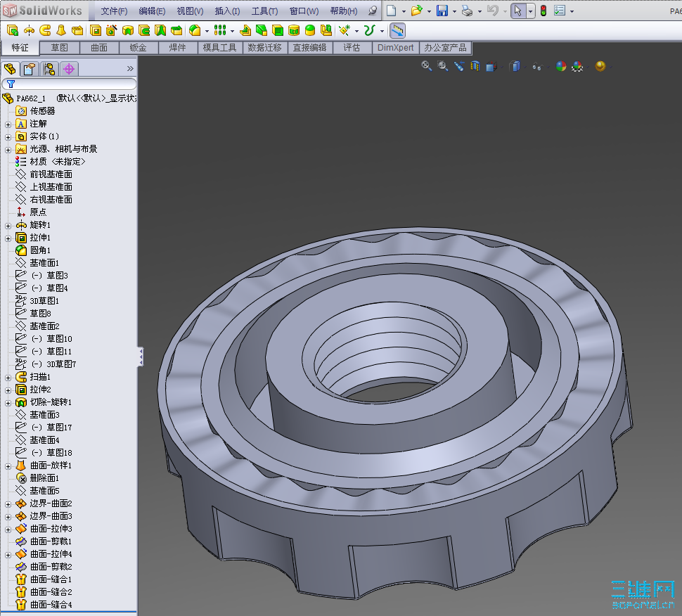This screenshot has height=616, width=682.
Task: Expand the 旋转1 feature node
Action: [x=8, y=226]
